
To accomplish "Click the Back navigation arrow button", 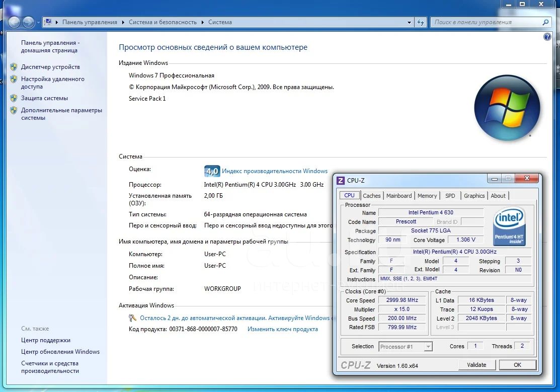I will (x=14, y=22).
